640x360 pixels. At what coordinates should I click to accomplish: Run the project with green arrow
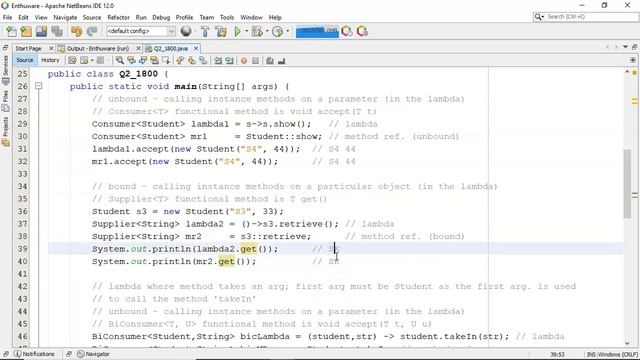237,31
